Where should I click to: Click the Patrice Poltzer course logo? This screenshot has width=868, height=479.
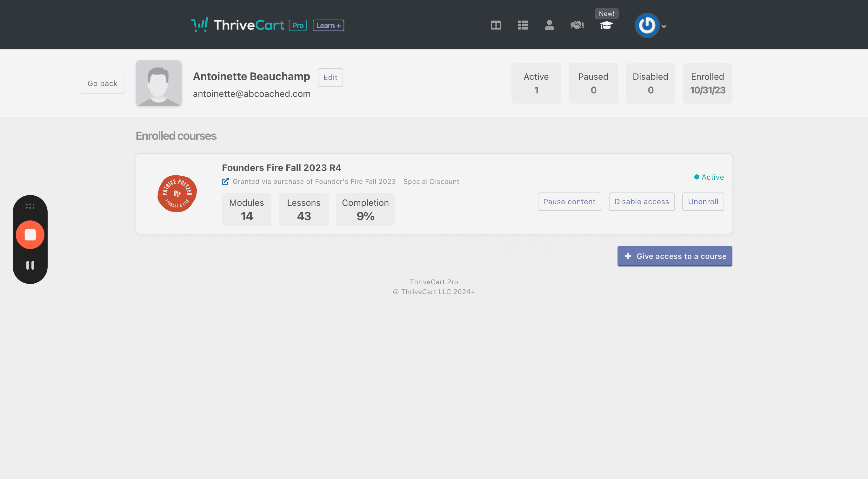coord(177,193)
